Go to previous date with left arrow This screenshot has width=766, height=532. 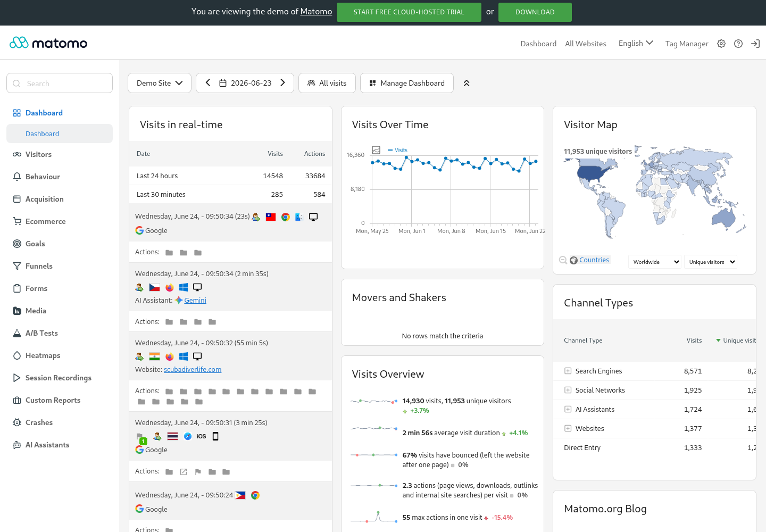(x=208, y=83)
